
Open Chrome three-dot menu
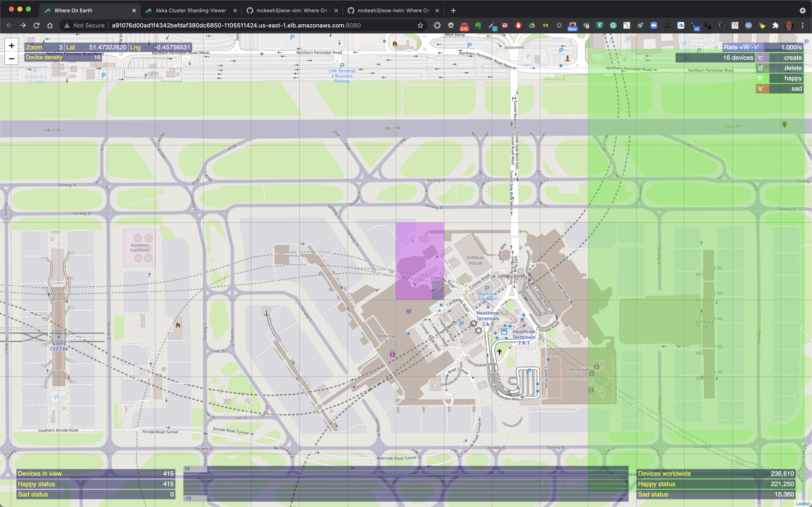(x=803, y=26)
